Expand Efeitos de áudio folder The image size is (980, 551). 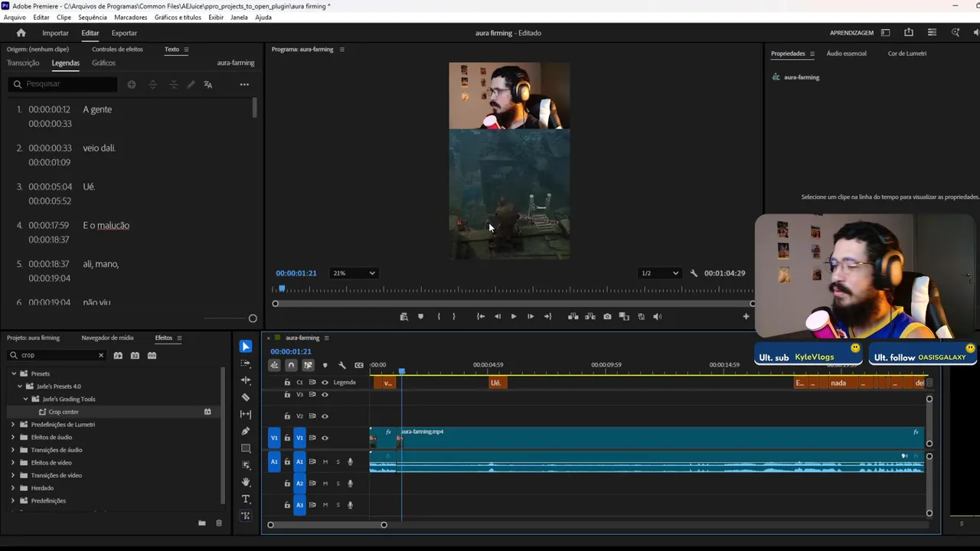pyautogui.click(x=13, y=437)
